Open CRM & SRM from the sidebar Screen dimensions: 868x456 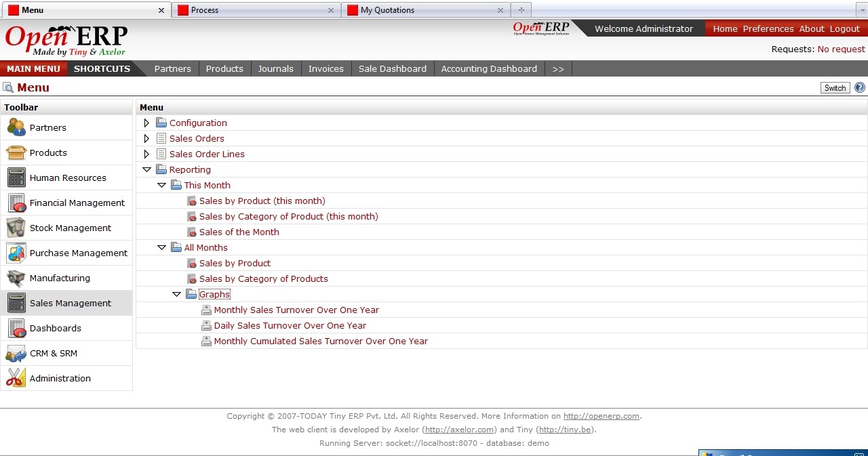[x=16, y=353]
